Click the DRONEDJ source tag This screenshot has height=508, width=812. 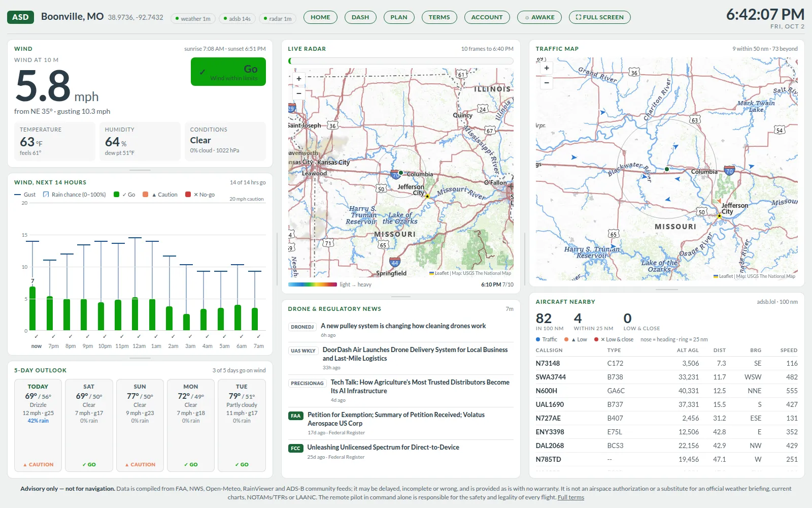[302, 327]
